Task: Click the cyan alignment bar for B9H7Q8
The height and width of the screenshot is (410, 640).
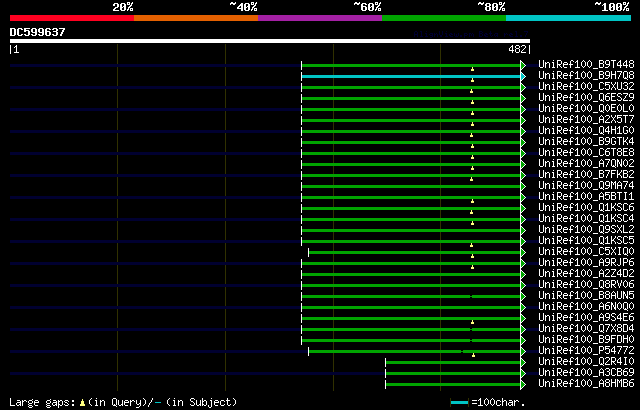Action: point(411,77)
